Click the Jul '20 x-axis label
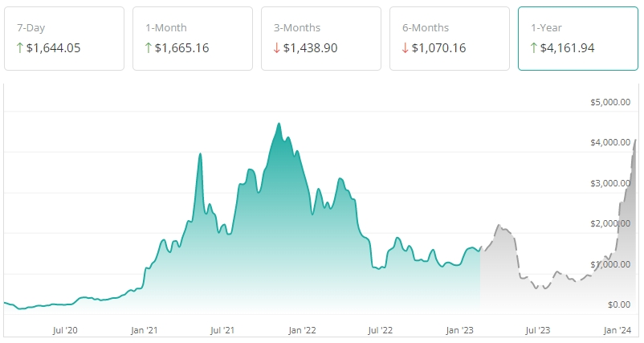Viewport: 644px width, 343px height. point(64,330)
